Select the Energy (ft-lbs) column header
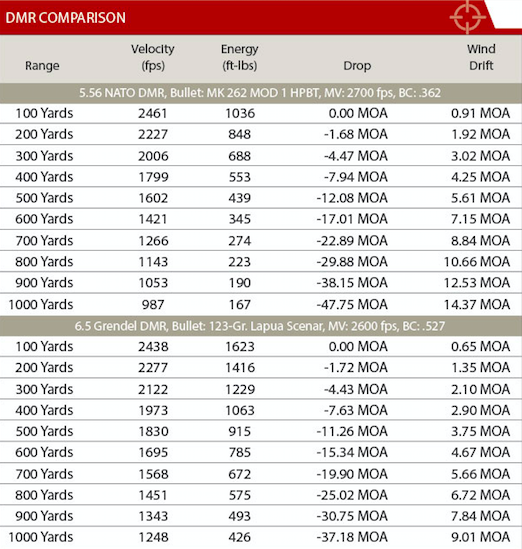Viewport: 522px width, 549px height. pos(239,57)
